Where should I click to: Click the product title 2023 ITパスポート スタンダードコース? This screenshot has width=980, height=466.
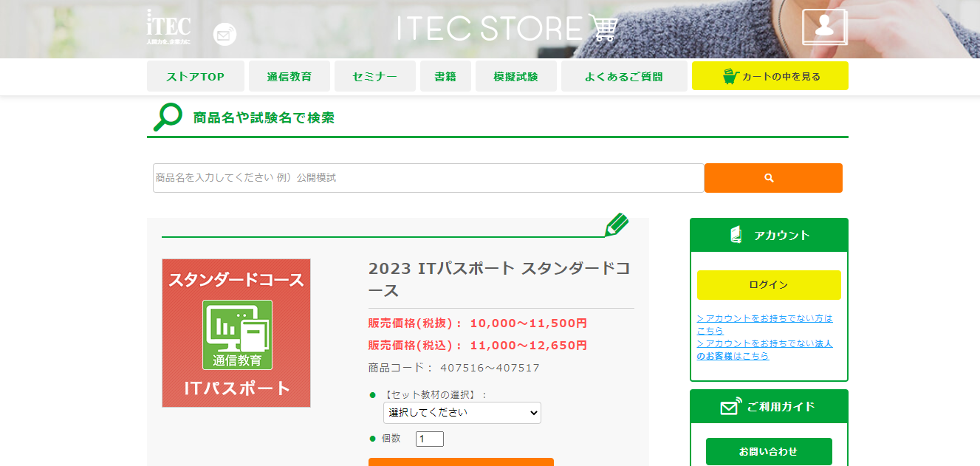point(500,278)
